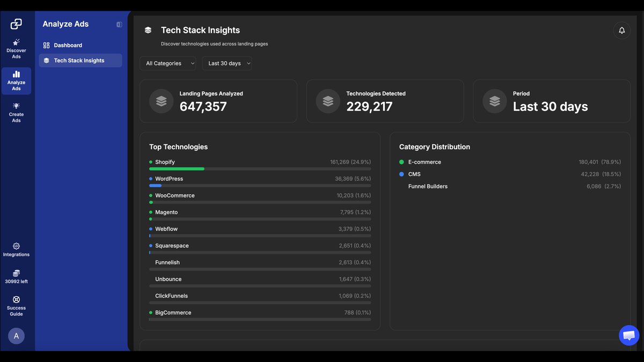644x362 pixels.
Task: Click Unbounce technology label
Action: pyautogui.click(x=169, y=279)
